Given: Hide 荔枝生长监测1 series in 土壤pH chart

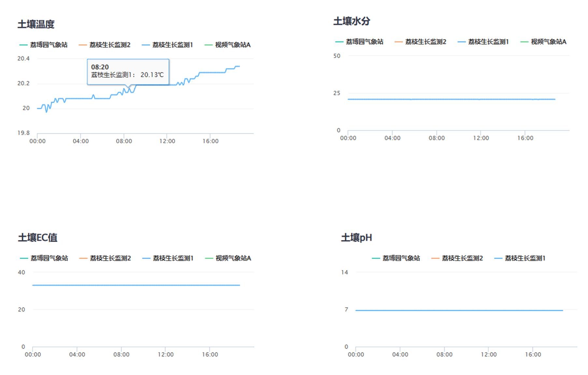Looking at the screenshot, I should [520, 258].
